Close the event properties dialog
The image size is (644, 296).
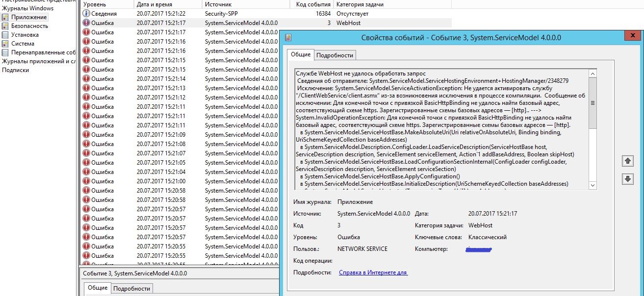(x=633, y=35)
